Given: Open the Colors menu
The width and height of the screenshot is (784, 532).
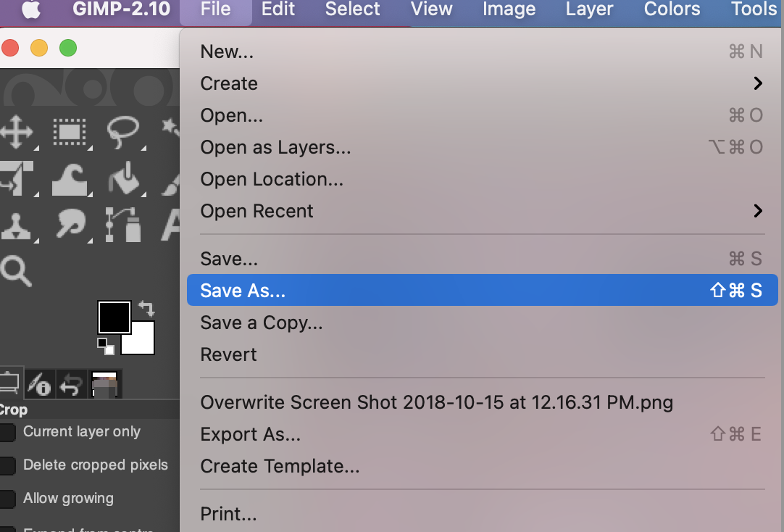Looking at the screenshot, I should [672, 9].
